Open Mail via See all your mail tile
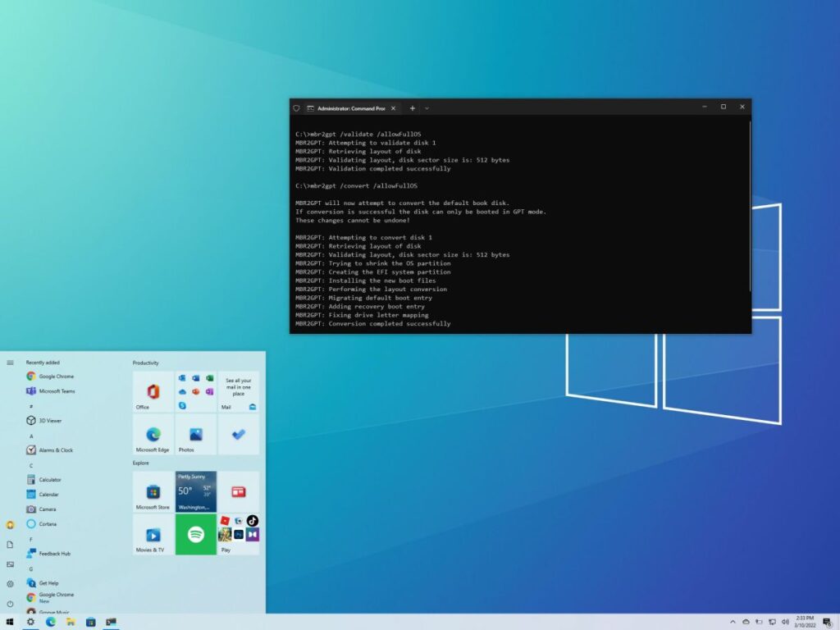840x630 pixels. click(x=239, y=390)
